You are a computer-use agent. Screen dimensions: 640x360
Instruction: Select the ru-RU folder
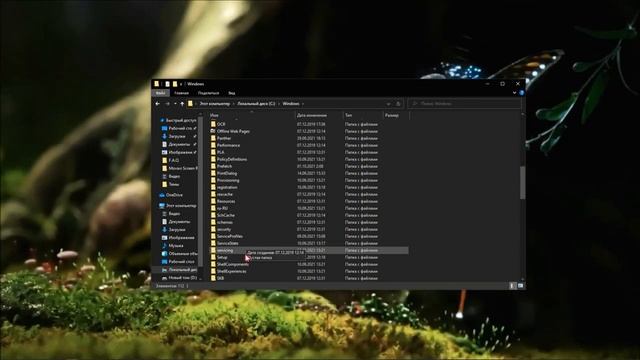tap(222, 208)
